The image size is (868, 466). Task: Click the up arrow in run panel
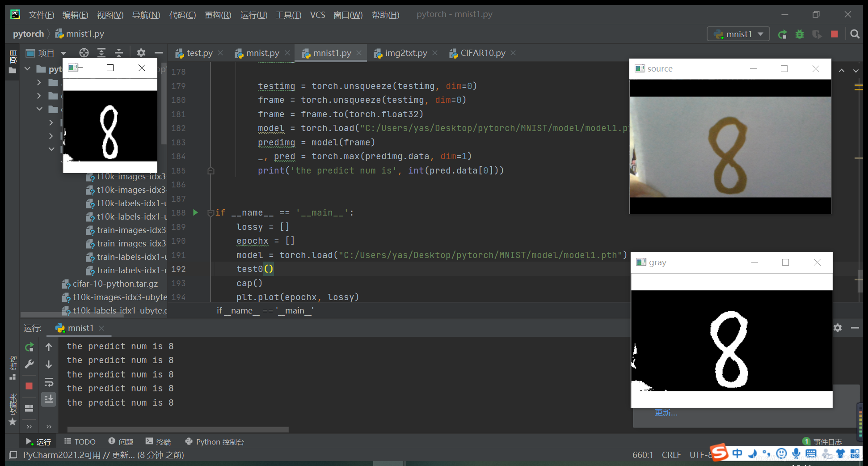pyautogui.click(x=49, y=347)
